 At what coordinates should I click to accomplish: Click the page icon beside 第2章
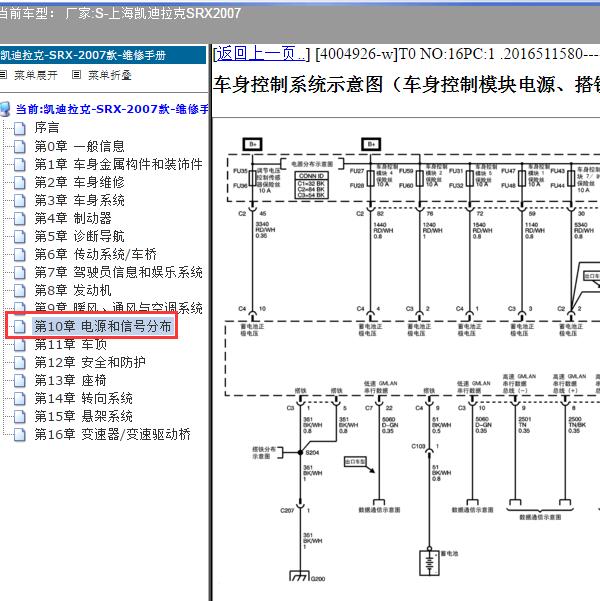point(20,182)
